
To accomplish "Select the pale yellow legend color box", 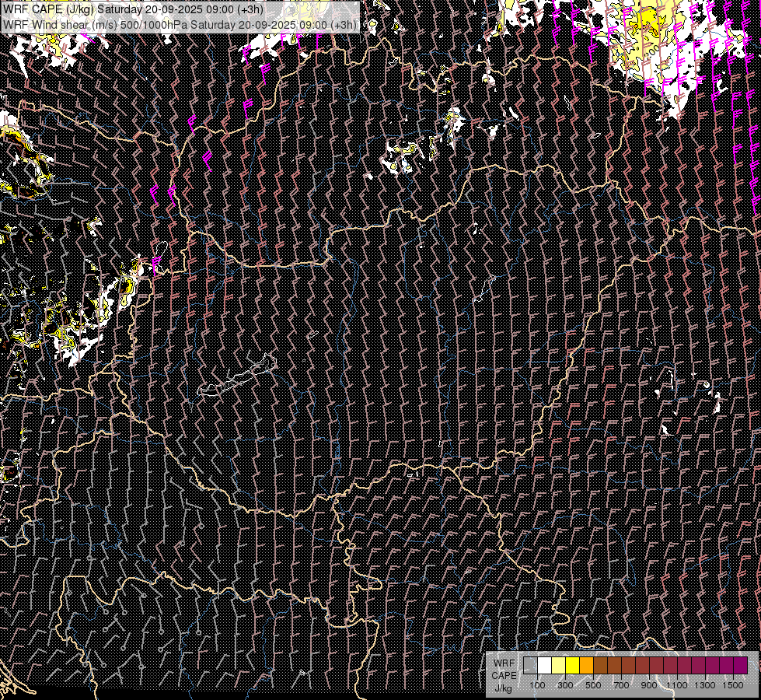I will tap(558, 665).
